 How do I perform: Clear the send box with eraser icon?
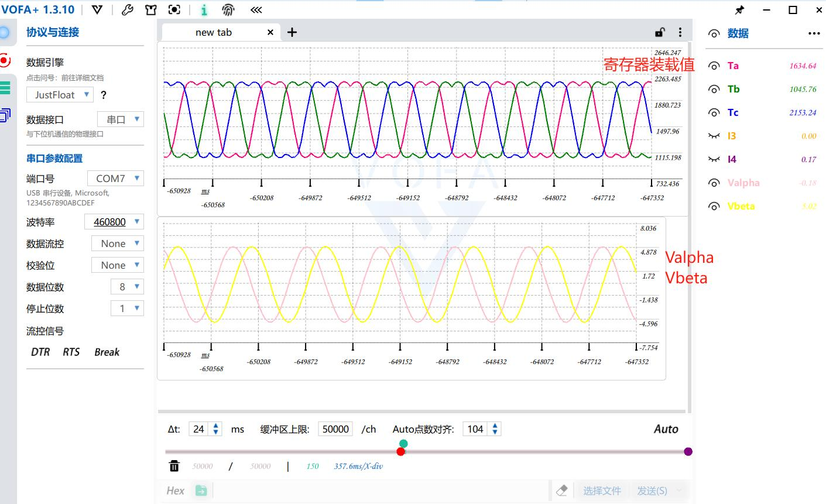pos(561,491)
